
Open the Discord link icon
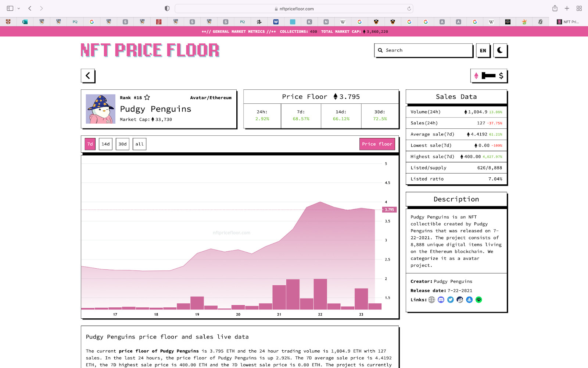coord(441,300)
